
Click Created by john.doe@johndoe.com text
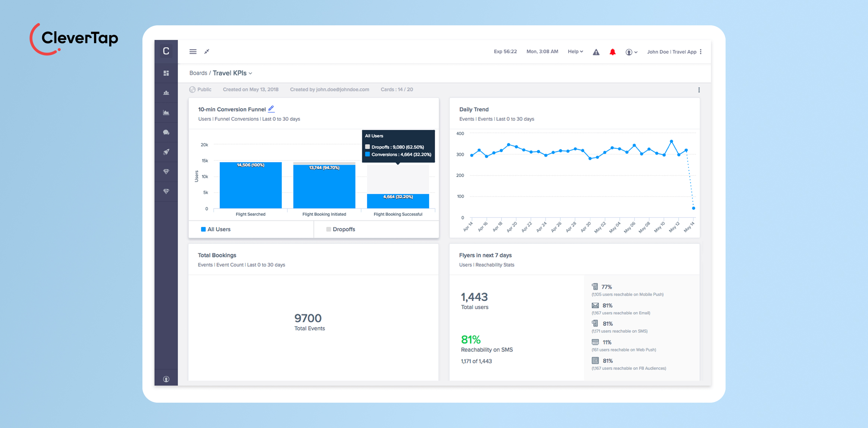coord(329,90)
